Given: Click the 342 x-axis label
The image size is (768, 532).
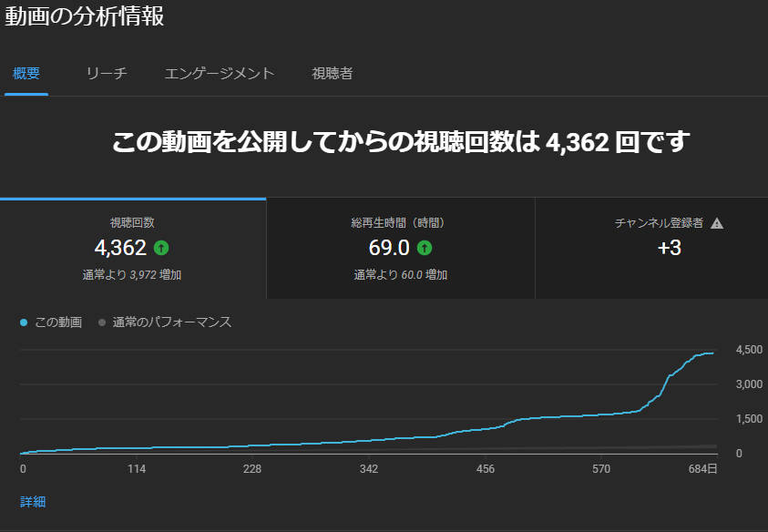Looking at the screenshot, I should coord(368,469).
